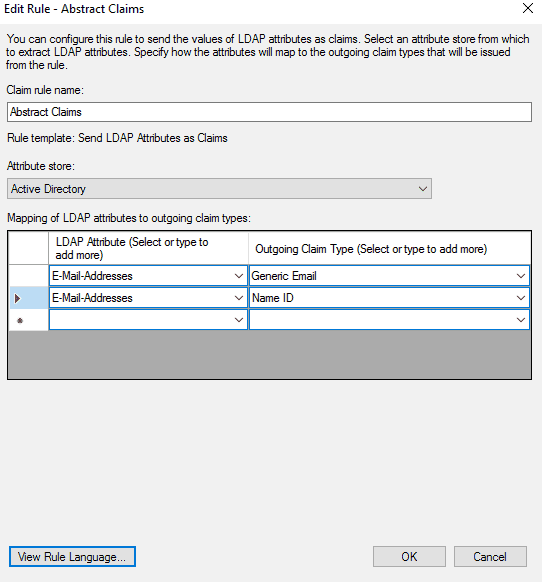Screen dimensions: 542x582
Task: Open empty row outgoing claim type arrow
Action: (521, 320)
